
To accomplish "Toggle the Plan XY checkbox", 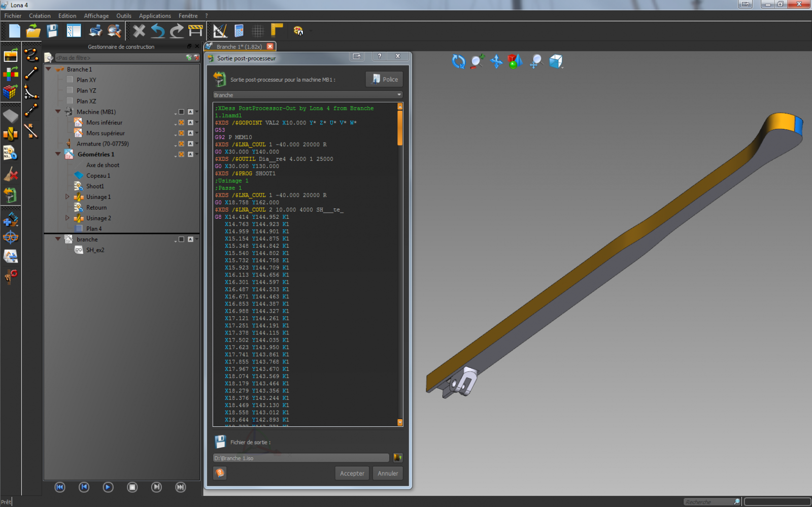I will (70, 80).
